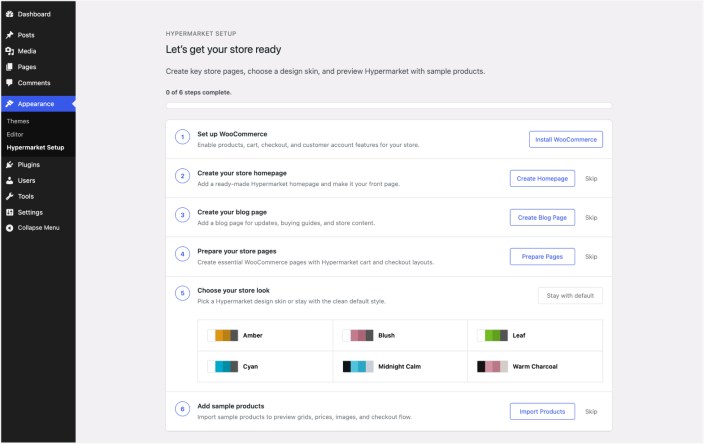Click step 6 circle for sample products
Image resolution: width=704 pixels, height=444 pixels.
182,409
